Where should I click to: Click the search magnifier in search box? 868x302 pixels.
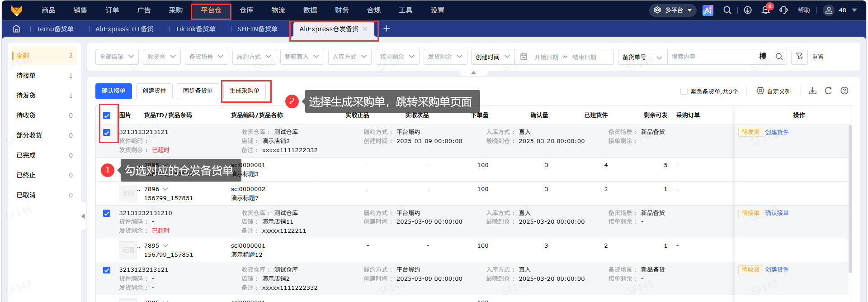(779, 57)
